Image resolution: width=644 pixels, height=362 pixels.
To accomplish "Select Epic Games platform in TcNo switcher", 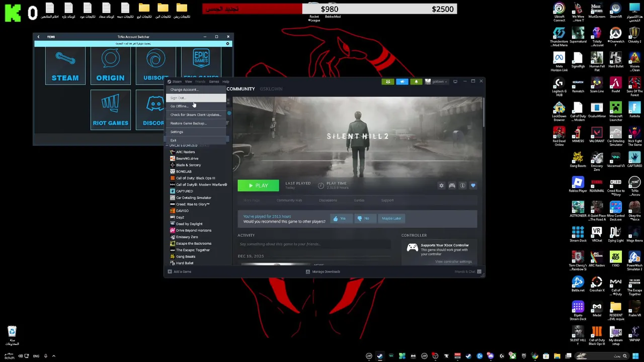I will coord(201,63).
